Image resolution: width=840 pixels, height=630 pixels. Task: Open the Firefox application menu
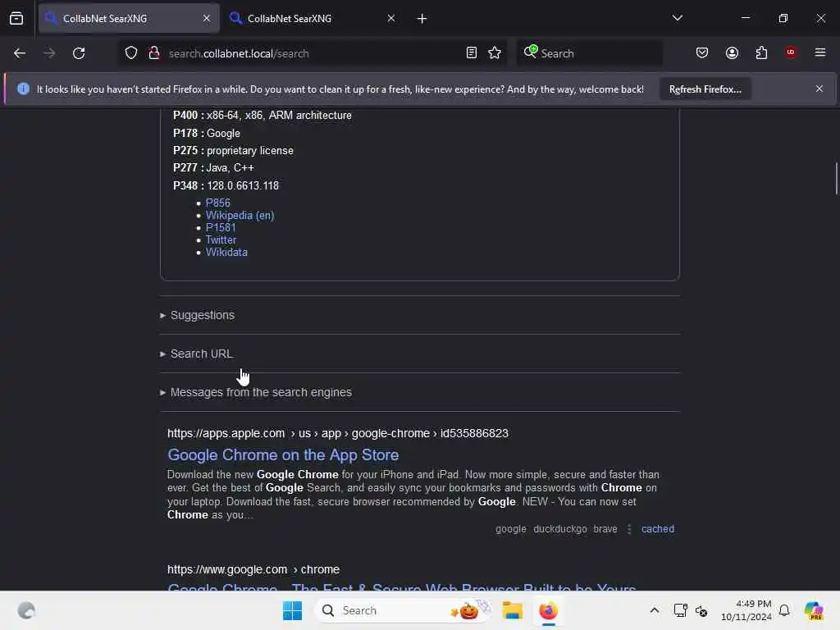[x=820, y=52]
